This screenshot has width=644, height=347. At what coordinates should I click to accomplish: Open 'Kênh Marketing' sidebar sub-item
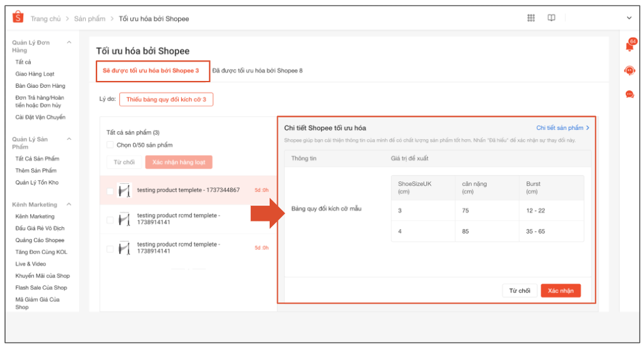[35, 216]
